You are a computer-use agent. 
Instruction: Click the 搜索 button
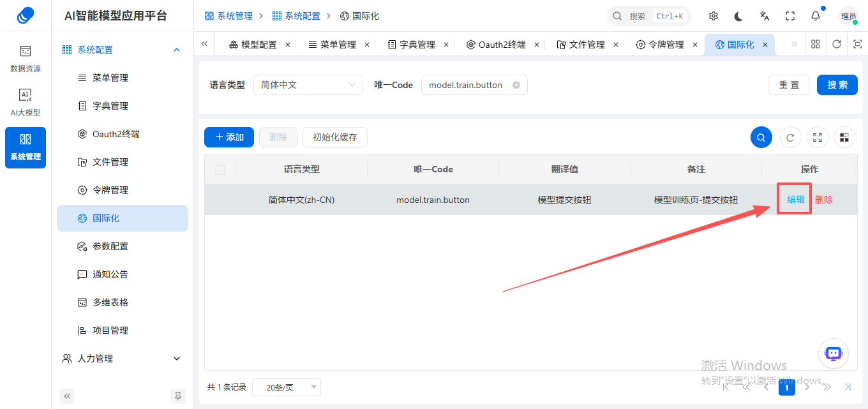(x=837, y=85)
